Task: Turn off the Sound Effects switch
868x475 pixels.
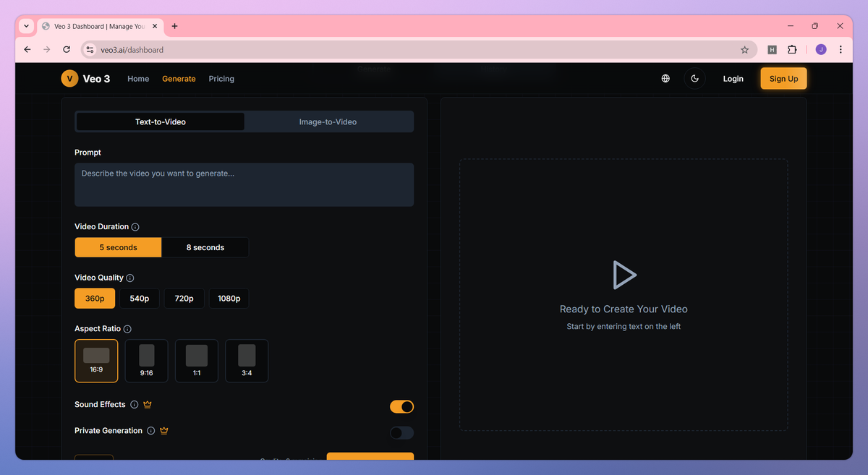Action: pos(402,407)
